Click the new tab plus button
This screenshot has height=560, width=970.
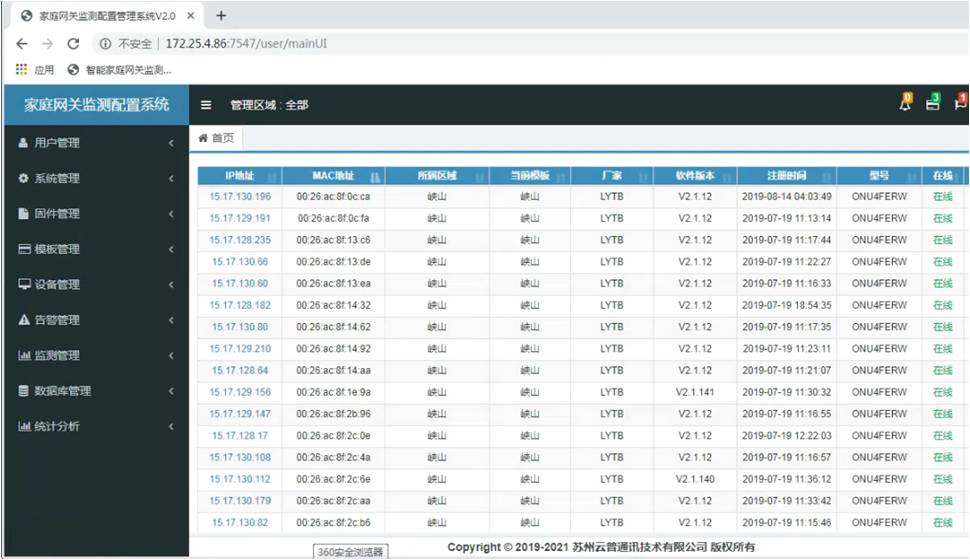pos(221,15)
